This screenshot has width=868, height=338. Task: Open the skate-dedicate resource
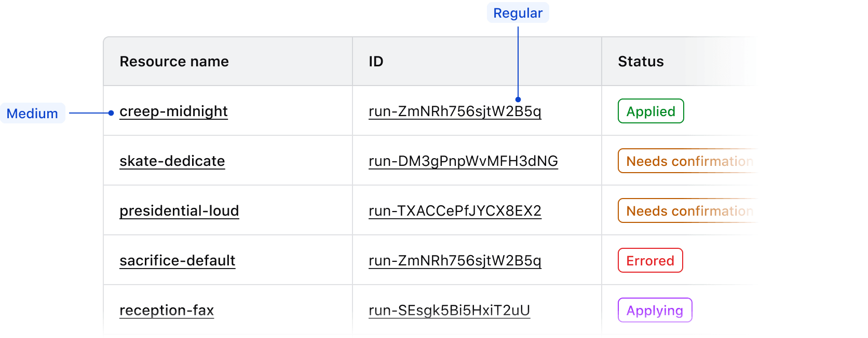[172, 161]
